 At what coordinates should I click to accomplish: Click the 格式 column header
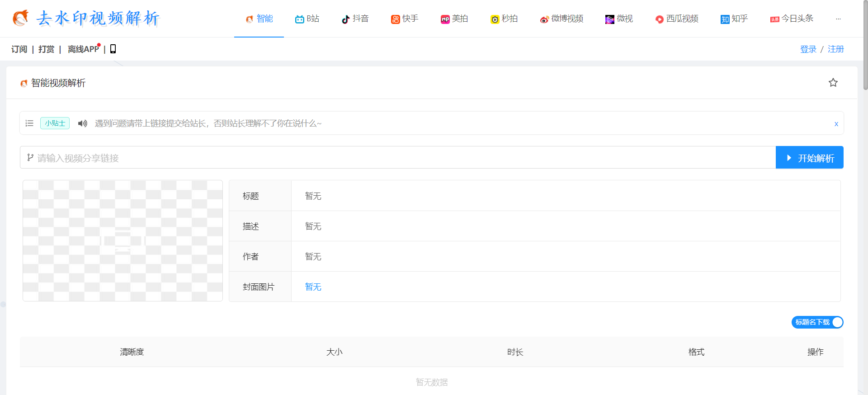pyautogui.click(x=696, y=352)
